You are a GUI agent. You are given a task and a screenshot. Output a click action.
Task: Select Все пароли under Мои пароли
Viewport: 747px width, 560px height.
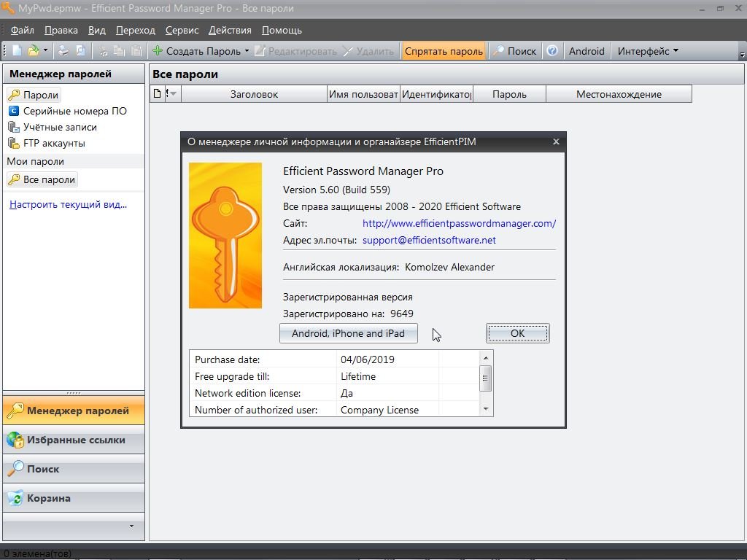[42, 179]
